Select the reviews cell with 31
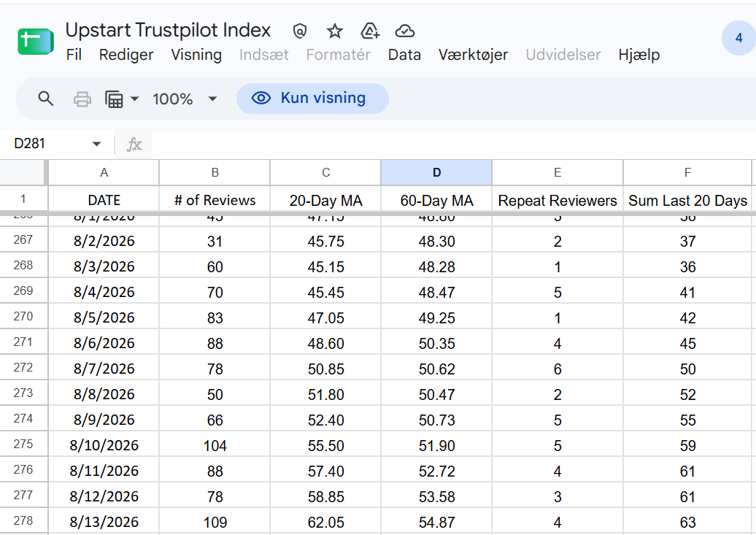 [x=215, y=241]
